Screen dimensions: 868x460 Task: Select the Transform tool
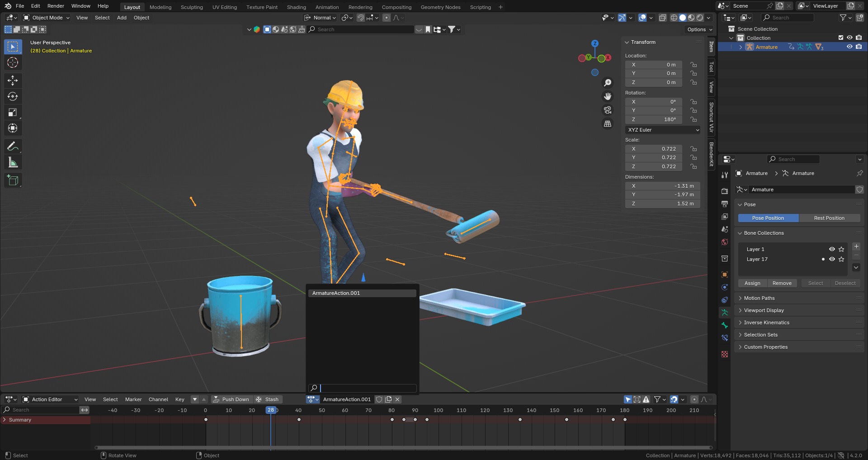pyautogui.click(x=13, y=128)
